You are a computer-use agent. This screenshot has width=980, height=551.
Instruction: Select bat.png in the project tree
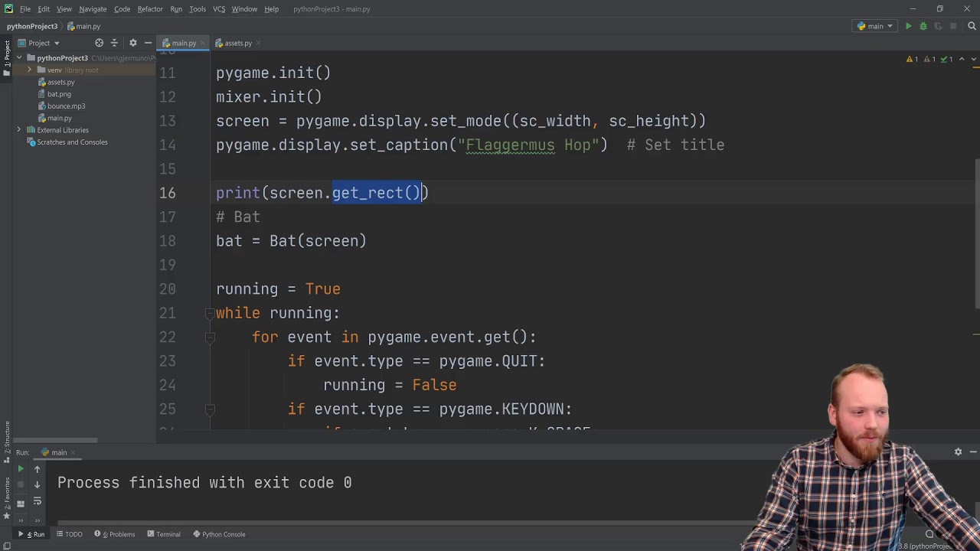coord(58,94)
